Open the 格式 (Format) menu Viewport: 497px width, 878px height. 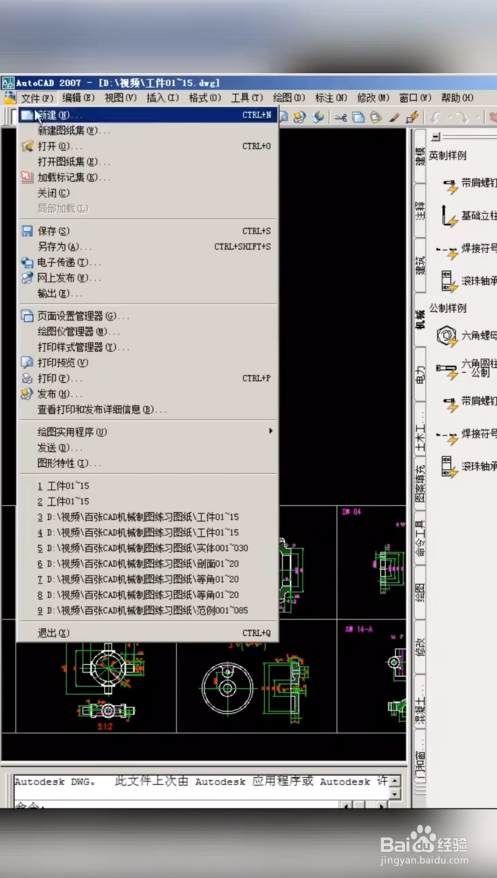pos(204,97)
